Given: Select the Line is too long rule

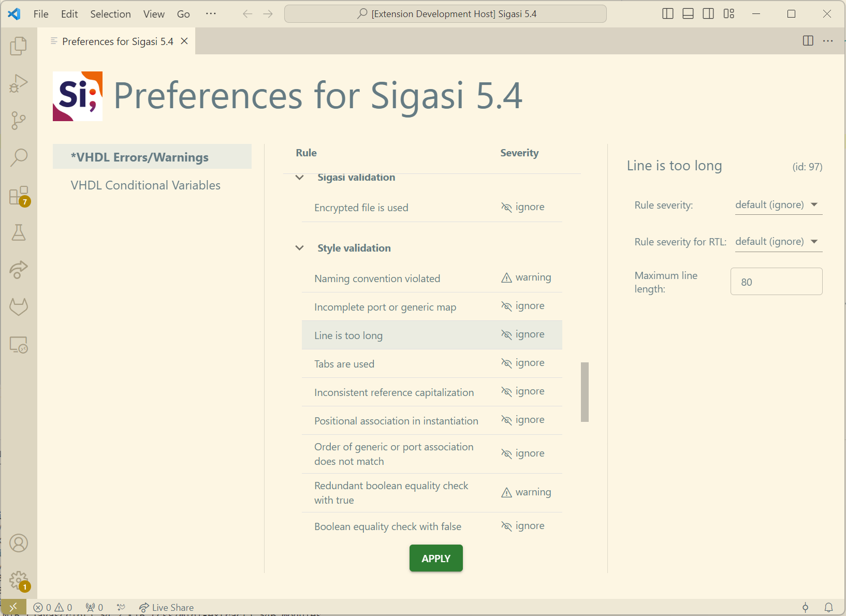Looking at the screenshot, I should pyautogui.click(x=432, y=335).
